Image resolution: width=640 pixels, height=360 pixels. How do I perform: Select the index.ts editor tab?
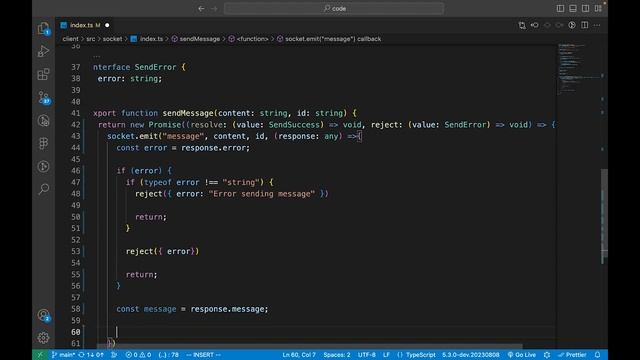tap(85, 25)
